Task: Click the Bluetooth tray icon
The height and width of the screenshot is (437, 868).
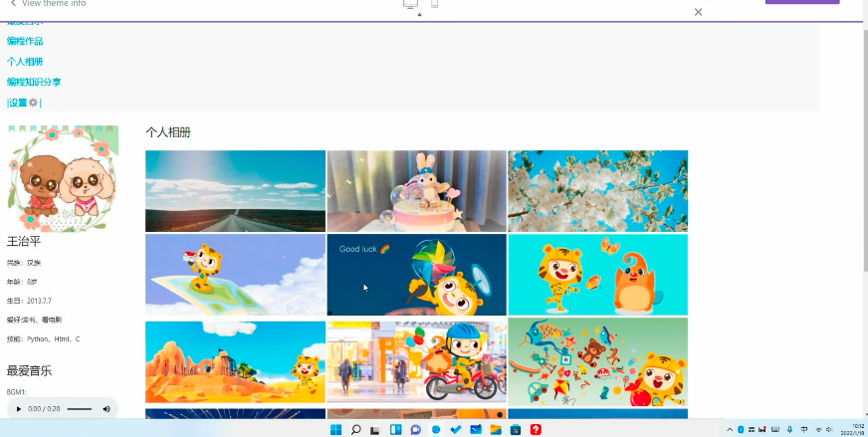Action: tap(741, 430)
